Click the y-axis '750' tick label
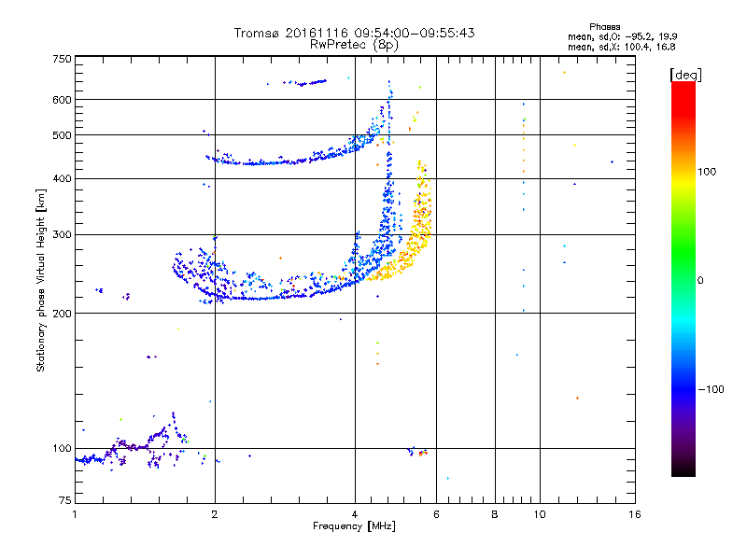Viewport: 747px width, 560px height. [63, 59]
